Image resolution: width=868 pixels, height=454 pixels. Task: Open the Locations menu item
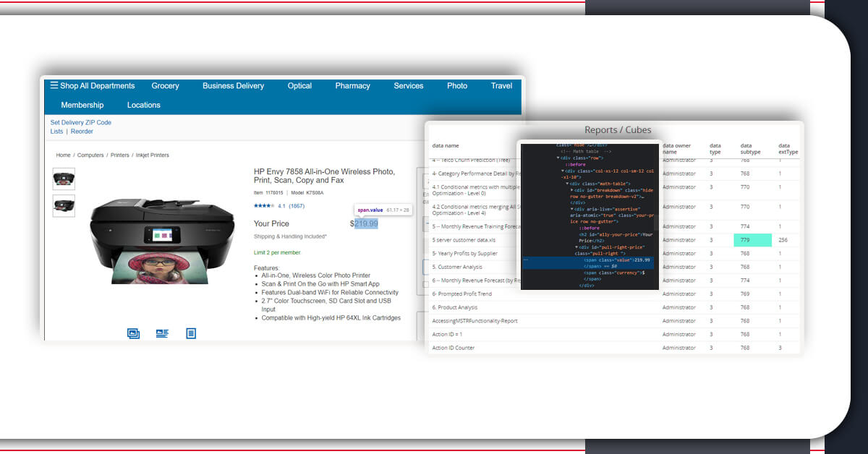[144, 105]
